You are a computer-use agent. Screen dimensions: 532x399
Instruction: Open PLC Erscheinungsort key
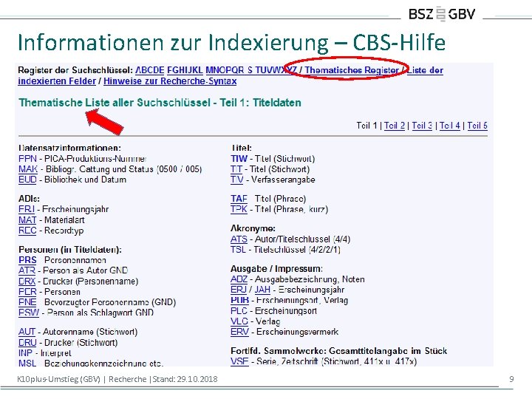coord(239,311)
